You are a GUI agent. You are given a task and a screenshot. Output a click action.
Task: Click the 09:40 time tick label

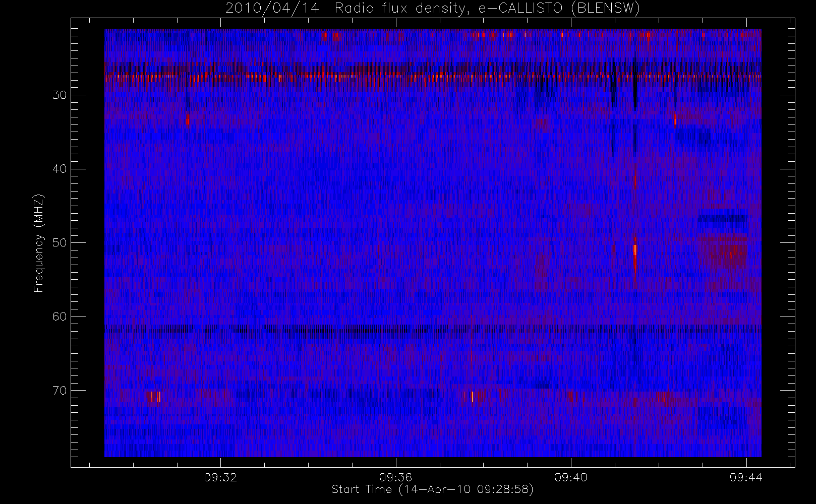pyautogui.click(x=571, y=477)
